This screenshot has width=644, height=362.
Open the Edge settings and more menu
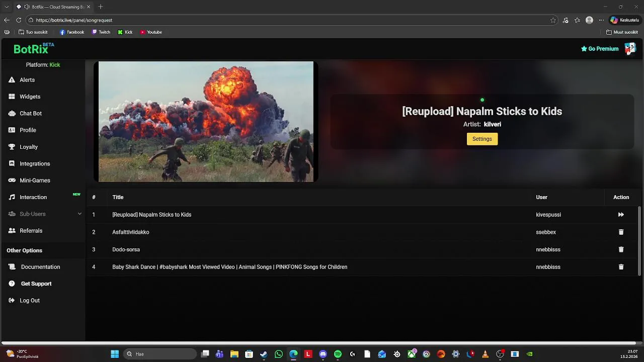click(601, 20)
